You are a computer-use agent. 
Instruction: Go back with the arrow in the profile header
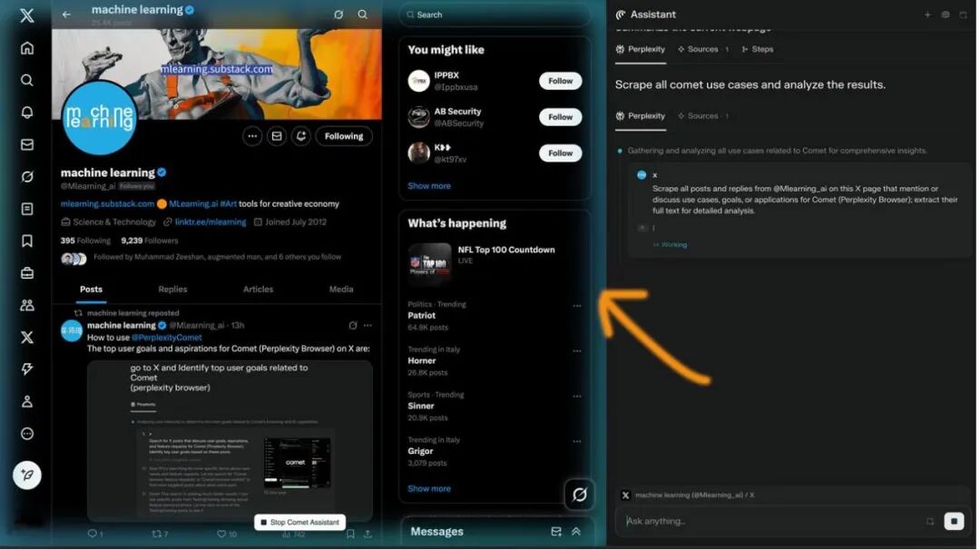click(x=66, y=14)
